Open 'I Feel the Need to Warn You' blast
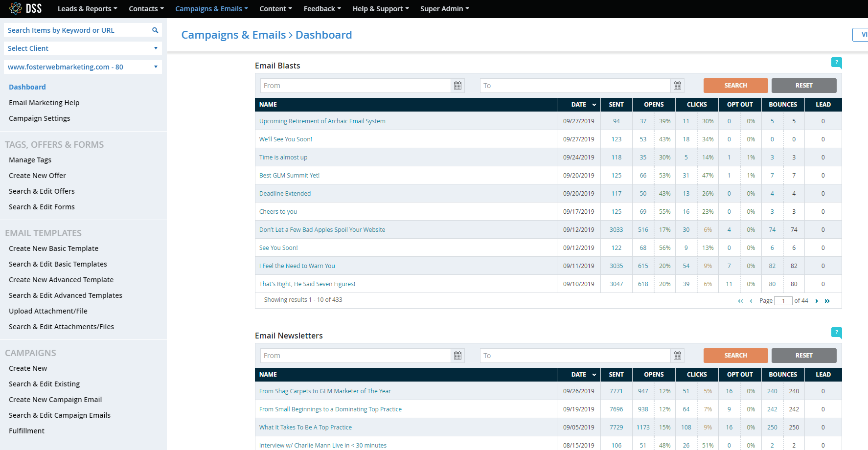Image resolution: width=868 pixels, height=450 pixels. 297,266
